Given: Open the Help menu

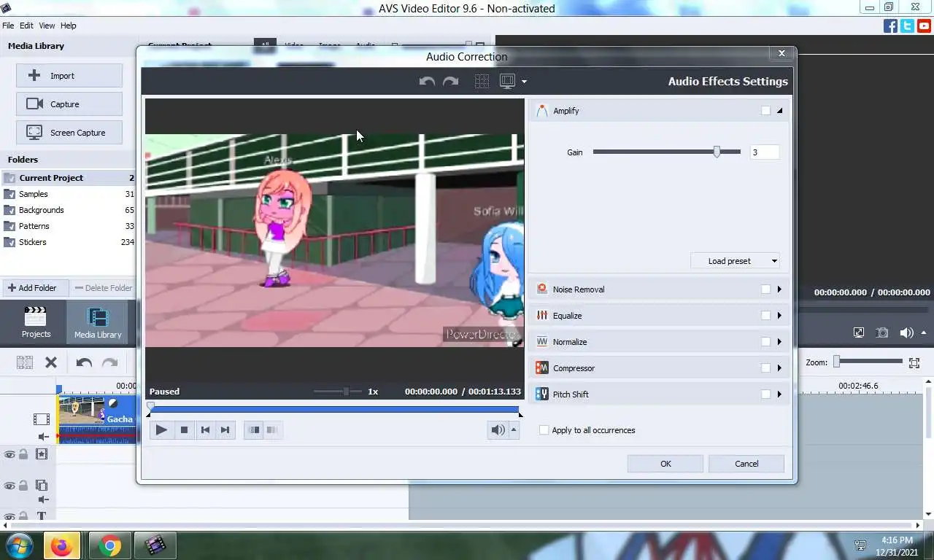Looking at the screenshot, I should click(x=68, y=26).
